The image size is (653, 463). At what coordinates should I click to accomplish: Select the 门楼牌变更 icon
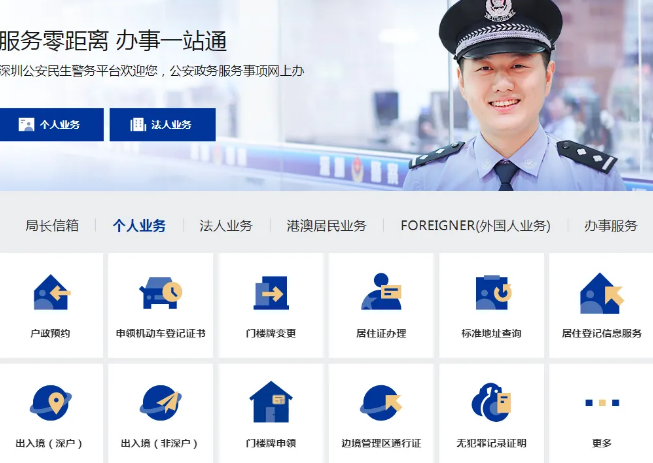tap(271, 293)
